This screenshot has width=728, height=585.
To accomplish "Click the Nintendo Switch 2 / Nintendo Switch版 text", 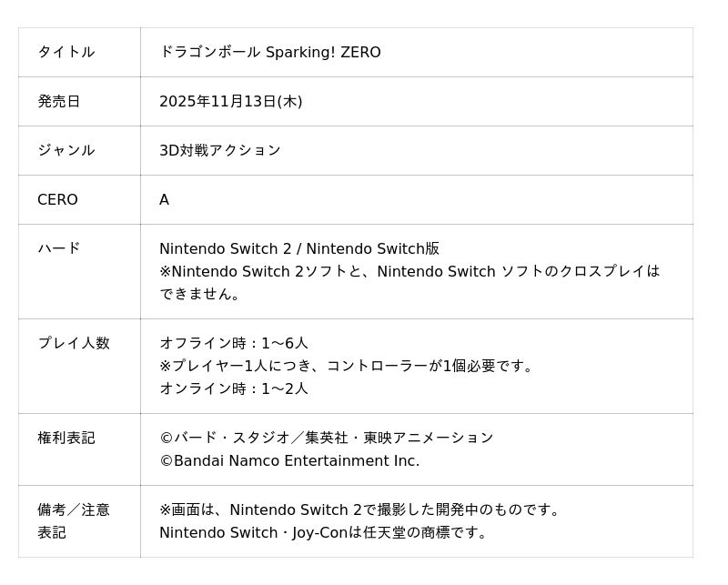I will coord(298,249).
